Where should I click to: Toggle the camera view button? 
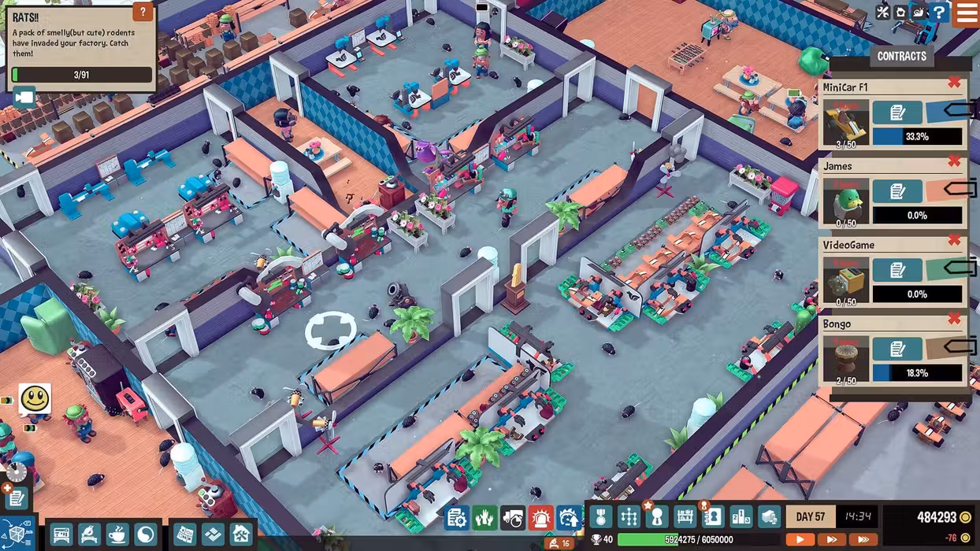tap(24, 97)
